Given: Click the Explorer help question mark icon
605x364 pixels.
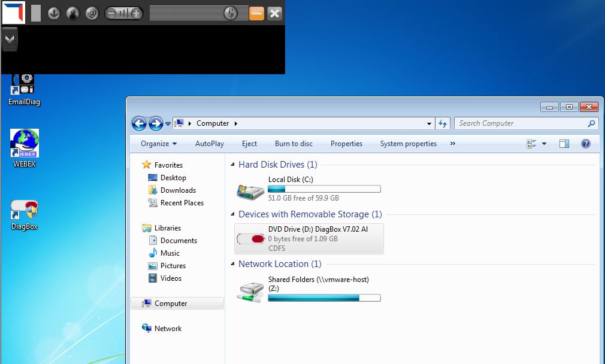Looking at the screenshot, I should [586, 144].
